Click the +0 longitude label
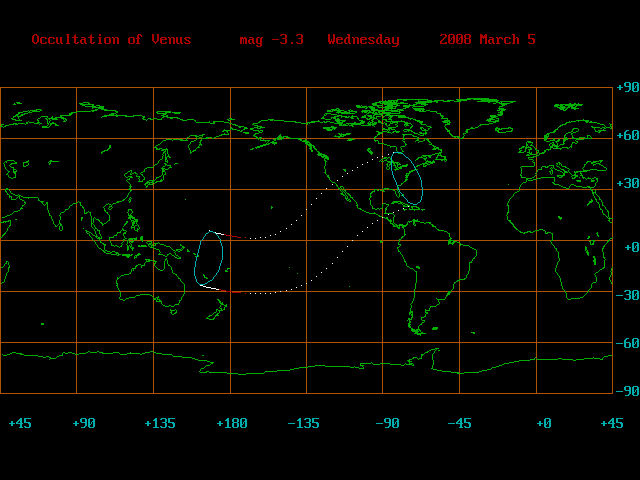 [544, 423]
